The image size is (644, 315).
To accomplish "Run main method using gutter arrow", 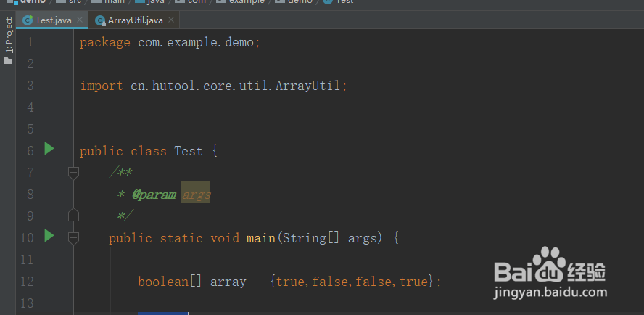I will click(x=49, y=236).
